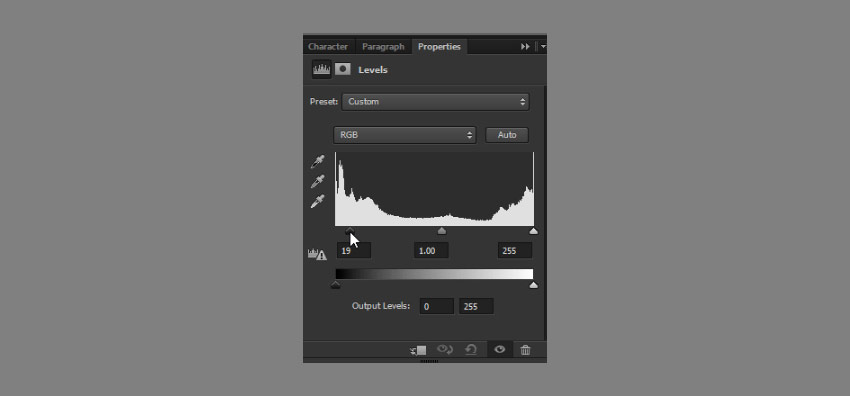This screenshot has height=396, width=850.
Task: Toggle adjustment layer visibility eye
Action: [x=500, y=349]
